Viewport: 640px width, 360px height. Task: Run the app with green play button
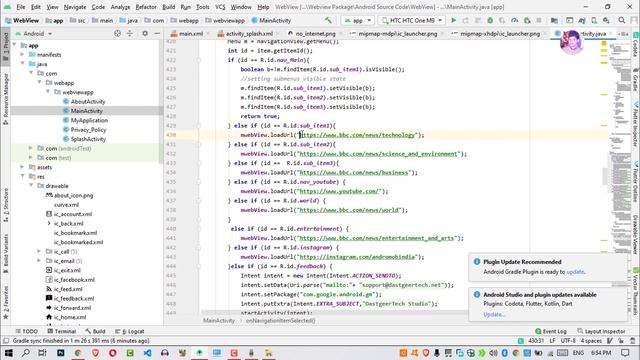pyautogui.click(x=453, y=20)
